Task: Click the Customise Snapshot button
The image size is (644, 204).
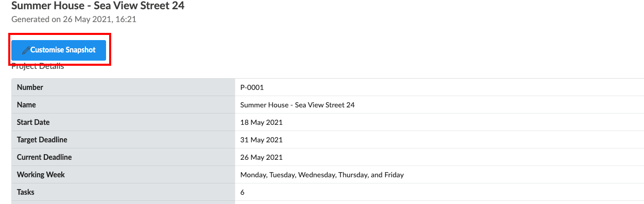Action: (x=59, y=50)
